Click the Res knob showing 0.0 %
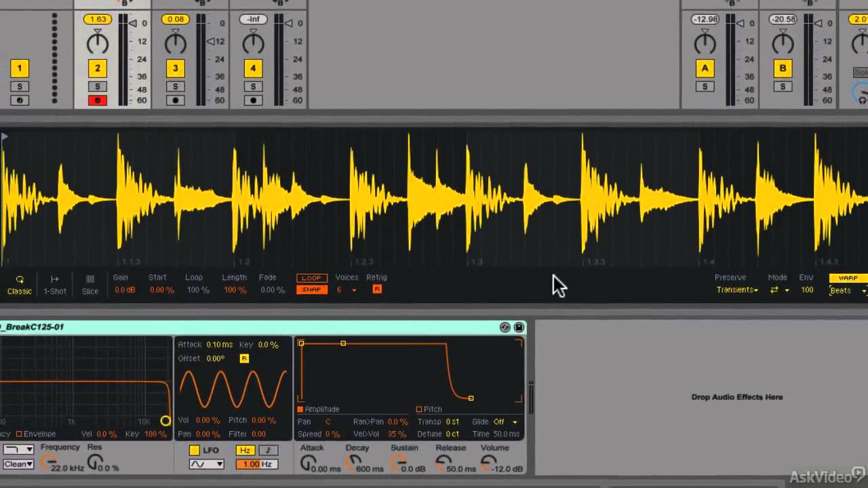Image resolution: width=868 pixels, height=488 pixels. point(96,462)
